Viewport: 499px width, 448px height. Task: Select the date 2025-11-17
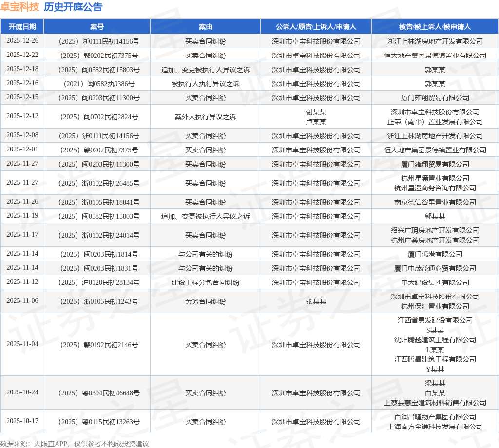click(22, 234)
